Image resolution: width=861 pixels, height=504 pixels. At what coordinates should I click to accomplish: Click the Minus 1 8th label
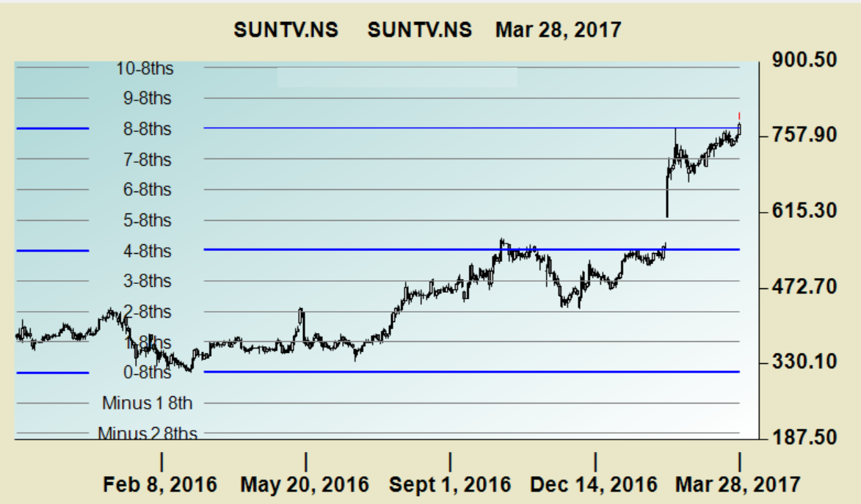[148, 403]
